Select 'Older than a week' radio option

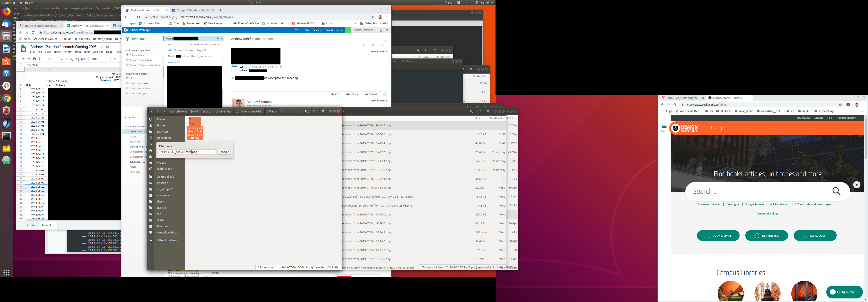click(x=127, y=83)
